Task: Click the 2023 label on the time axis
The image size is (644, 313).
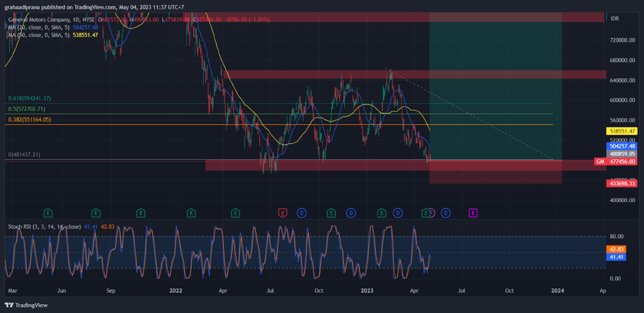Action: point(367,290)
